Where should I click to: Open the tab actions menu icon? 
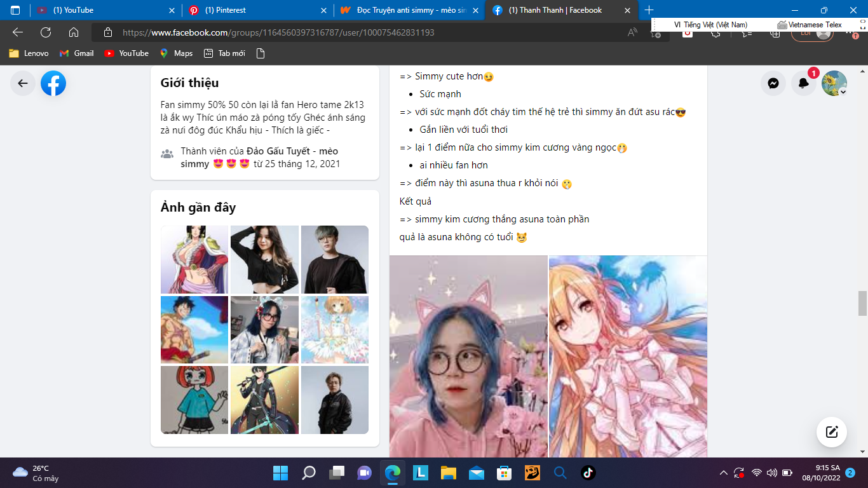(15, 10)
